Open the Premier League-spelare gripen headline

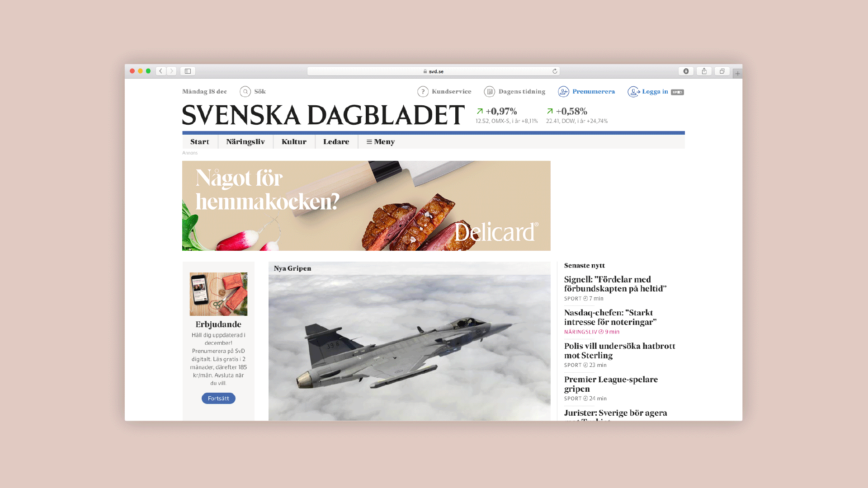[611, 384]
